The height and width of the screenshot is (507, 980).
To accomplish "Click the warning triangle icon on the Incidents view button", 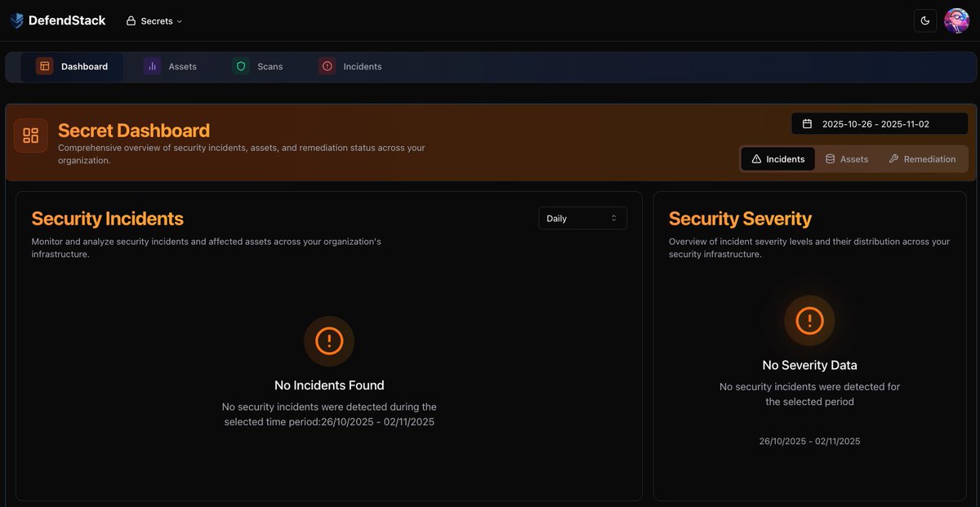I will (755, 158).
